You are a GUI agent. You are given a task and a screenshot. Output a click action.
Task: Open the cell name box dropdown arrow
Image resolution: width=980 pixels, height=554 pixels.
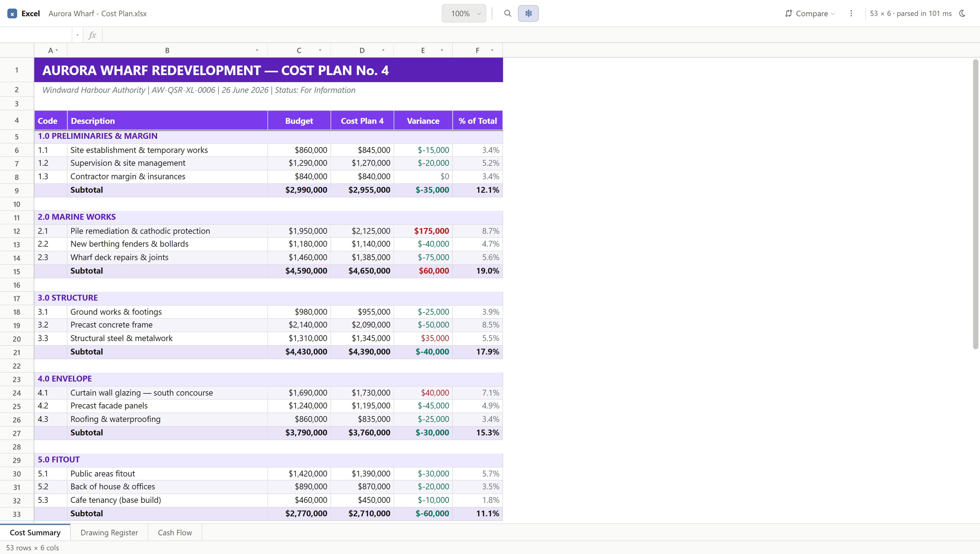click(x=77, y=35)
